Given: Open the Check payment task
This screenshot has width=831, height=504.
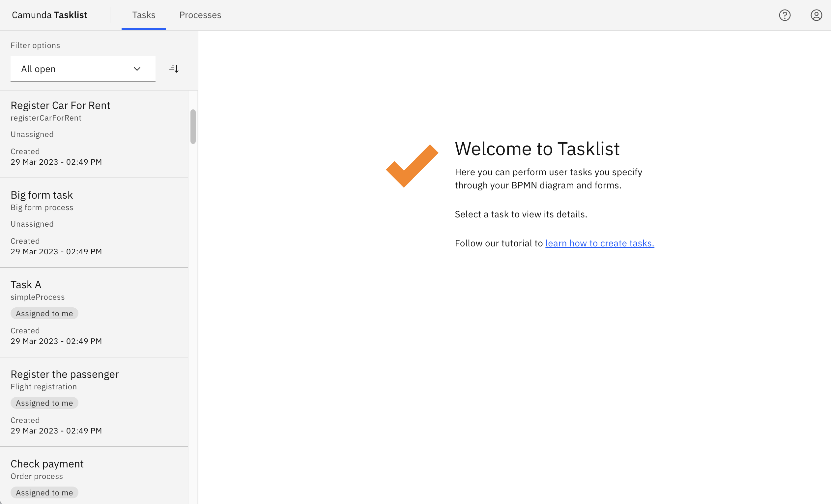Looking at the screenshot, I should [47, 464].
